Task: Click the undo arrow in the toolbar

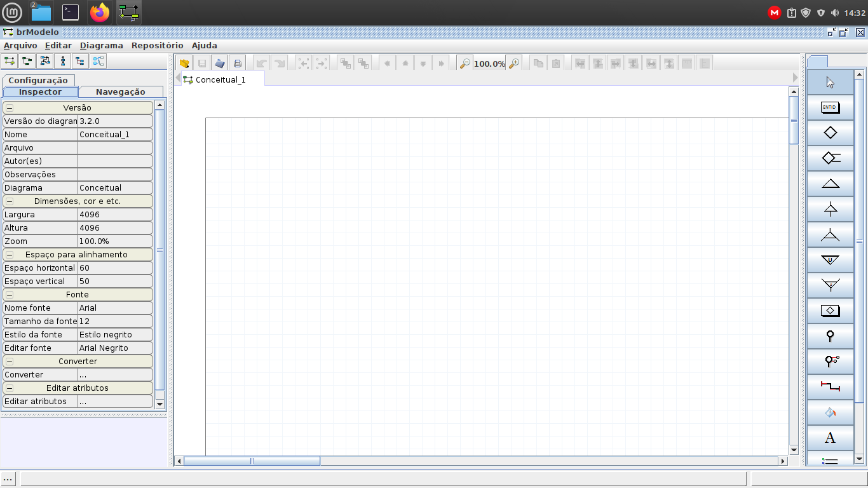Action: (x=261, y=63)
